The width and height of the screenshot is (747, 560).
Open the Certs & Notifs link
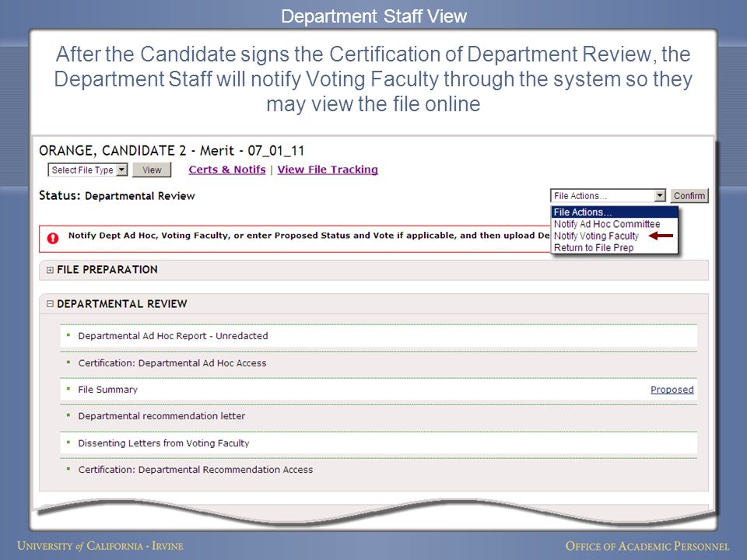tap(226, 170)
